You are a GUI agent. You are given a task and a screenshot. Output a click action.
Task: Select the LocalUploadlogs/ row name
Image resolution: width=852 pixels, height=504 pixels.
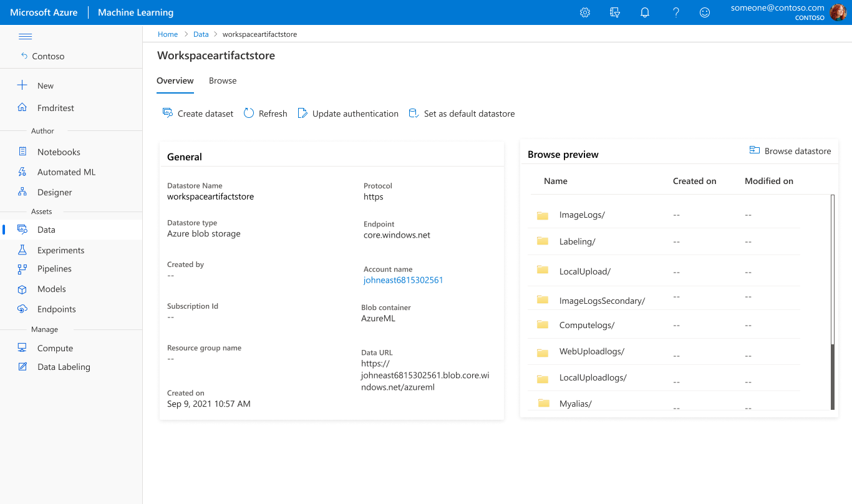point(593,377)
